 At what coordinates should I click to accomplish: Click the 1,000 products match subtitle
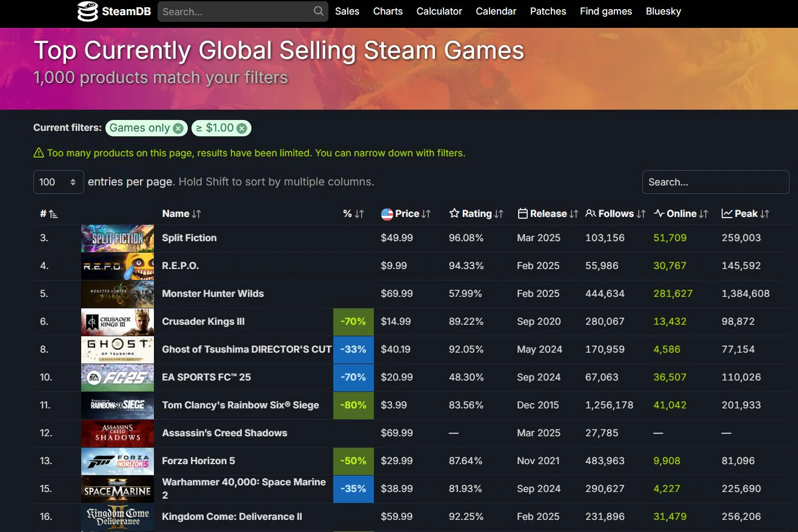pyautogui.click(x=161, y=78)
